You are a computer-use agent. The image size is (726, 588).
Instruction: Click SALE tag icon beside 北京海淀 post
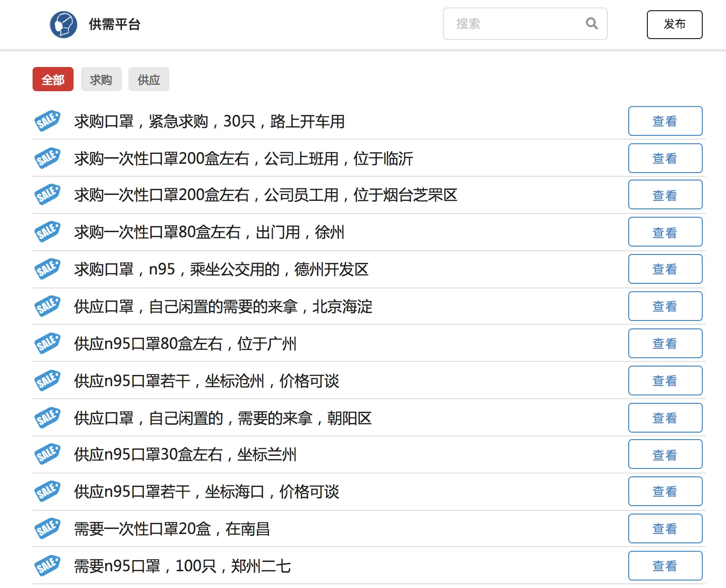[47, 306]
